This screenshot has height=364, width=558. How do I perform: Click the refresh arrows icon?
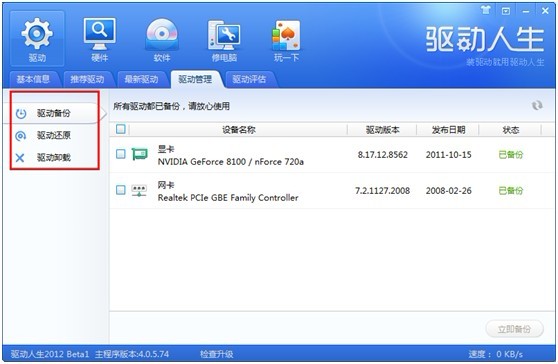(537, 105)
